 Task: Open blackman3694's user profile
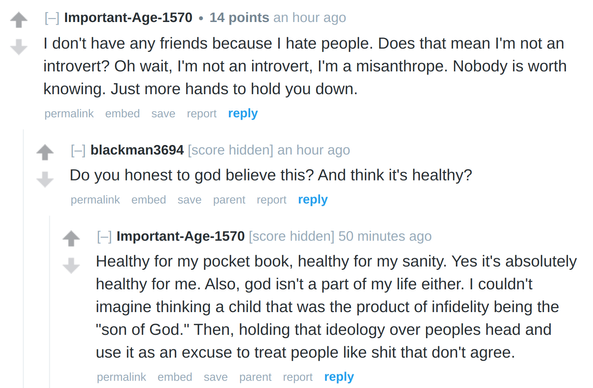(137, 150)
